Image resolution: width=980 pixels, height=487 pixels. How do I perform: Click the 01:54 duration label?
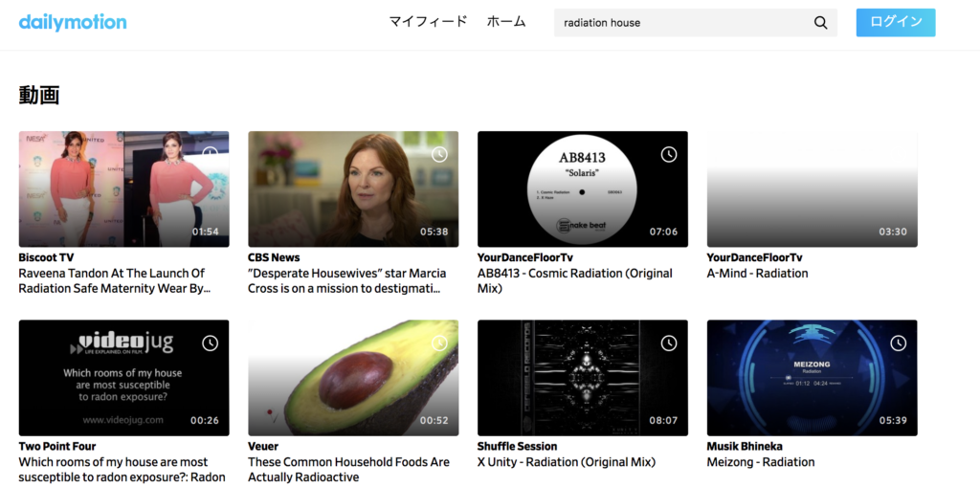(x=205, y=232)
